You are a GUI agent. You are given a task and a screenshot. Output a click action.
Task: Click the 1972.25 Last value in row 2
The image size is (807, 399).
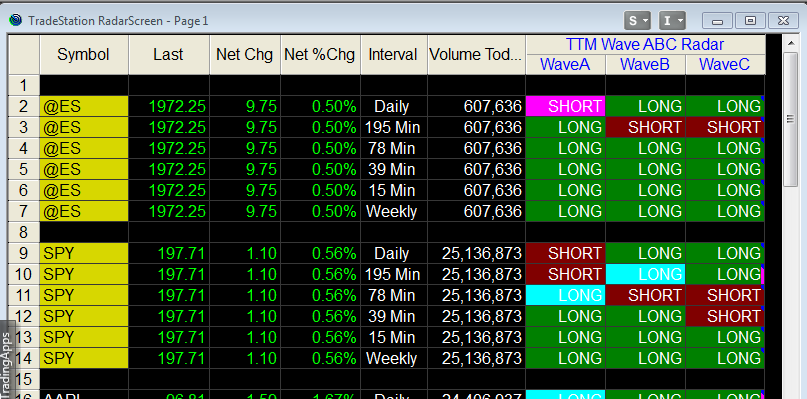pos(168,106)
